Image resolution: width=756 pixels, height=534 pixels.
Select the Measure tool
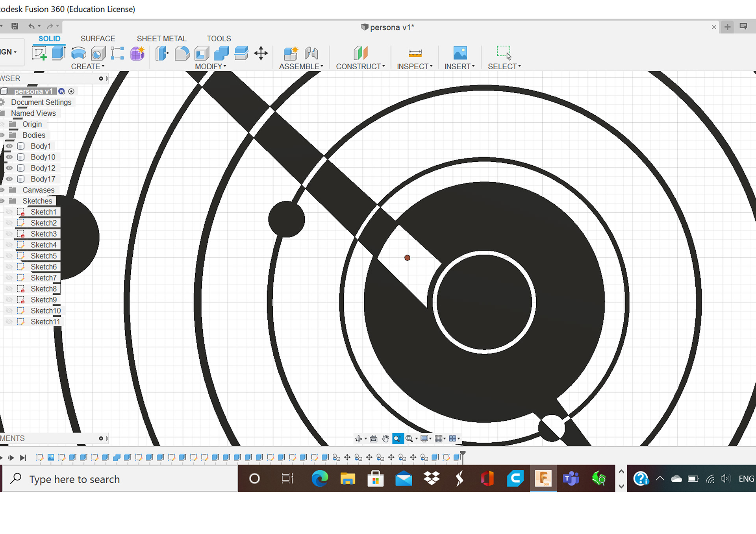pyautogui.click(x=415, y=53)
